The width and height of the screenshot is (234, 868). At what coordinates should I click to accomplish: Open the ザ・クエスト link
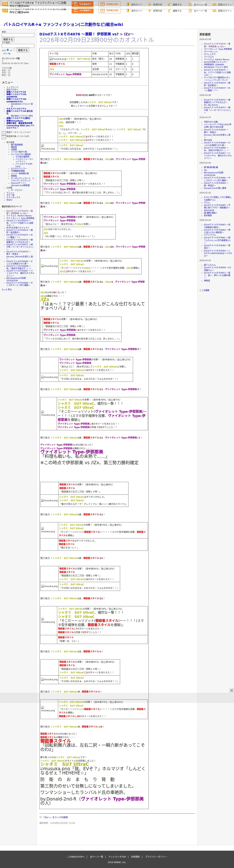(17, 190)
